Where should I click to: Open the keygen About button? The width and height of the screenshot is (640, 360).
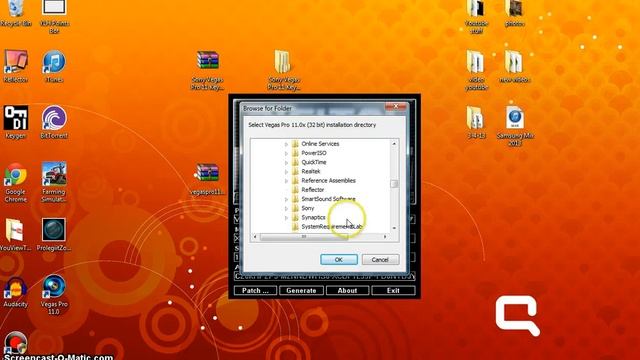(x=347, y=291)
